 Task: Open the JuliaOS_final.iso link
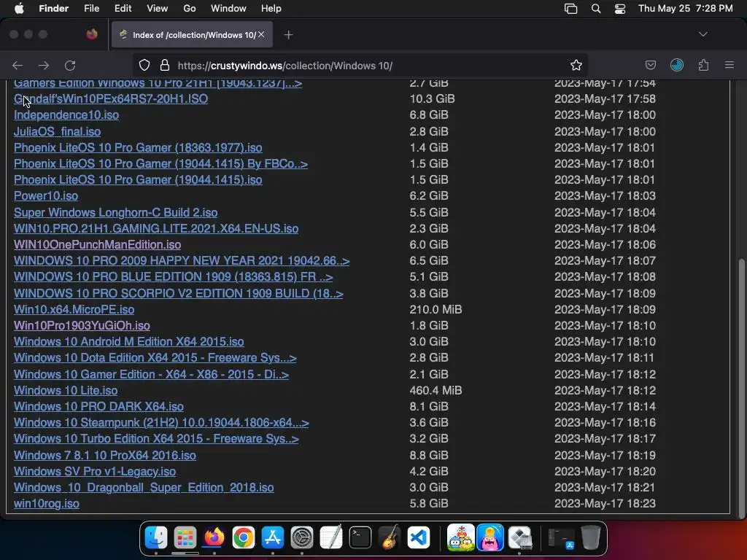click(57, 131)
